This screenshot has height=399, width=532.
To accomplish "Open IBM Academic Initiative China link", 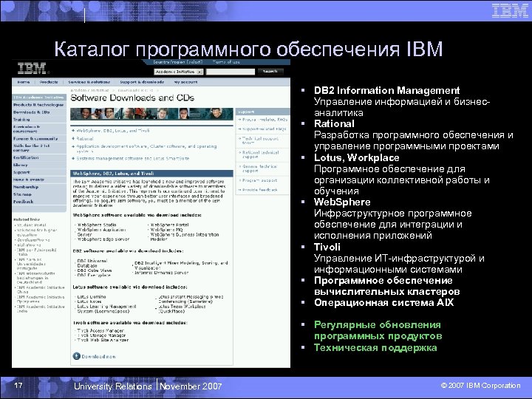I will pyautogui.click(x=41, y=290).
